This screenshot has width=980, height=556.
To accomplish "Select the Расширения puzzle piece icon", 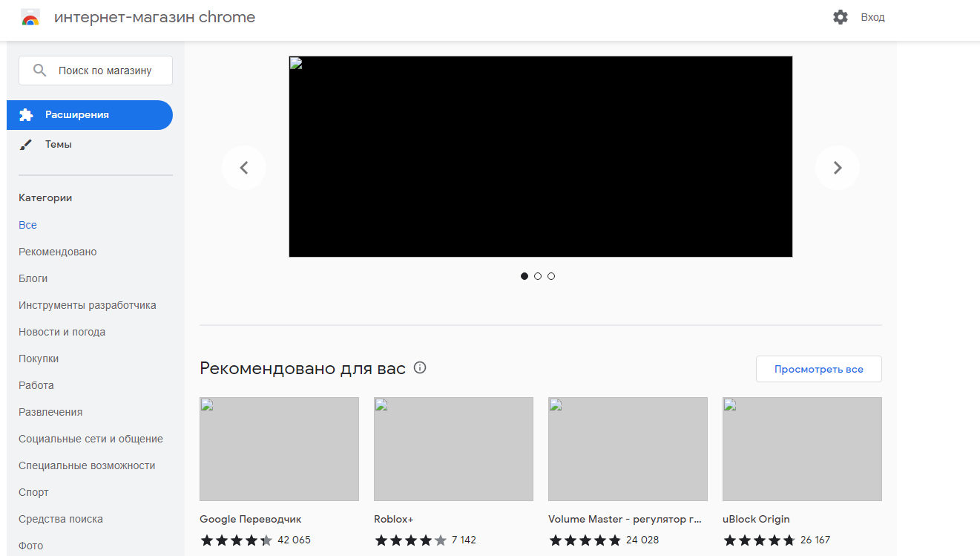I will pyautogui.click(x=27, y=115).
